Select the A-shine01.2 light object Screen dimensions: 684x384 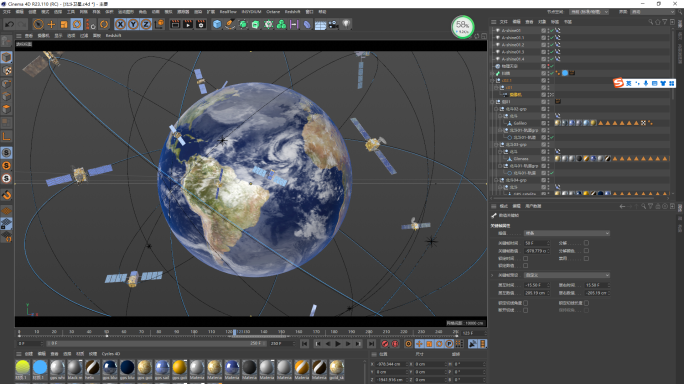[x=513, y=45]
